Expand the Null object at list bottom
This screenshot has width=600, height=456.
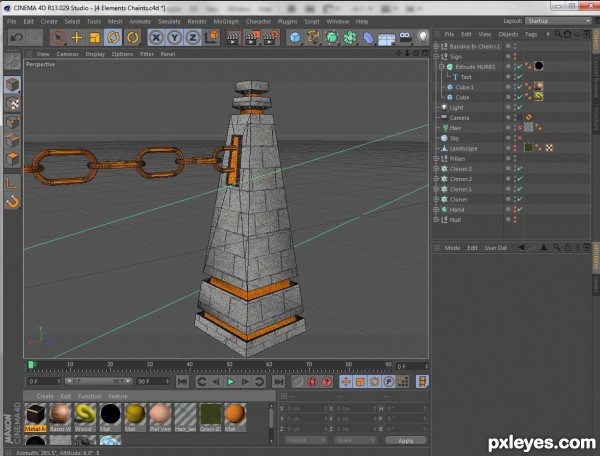click(x=436, y=220)
